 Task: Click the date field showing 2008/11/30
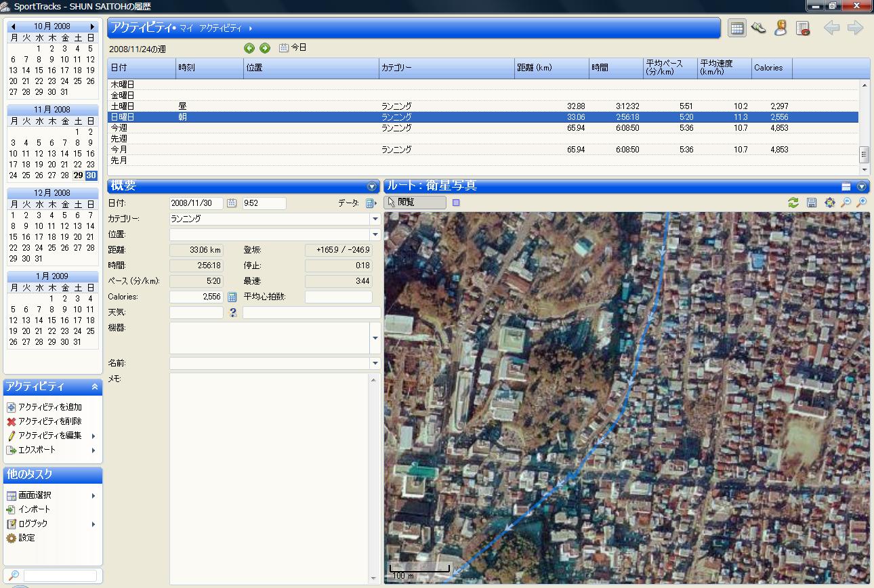[196, 203]
